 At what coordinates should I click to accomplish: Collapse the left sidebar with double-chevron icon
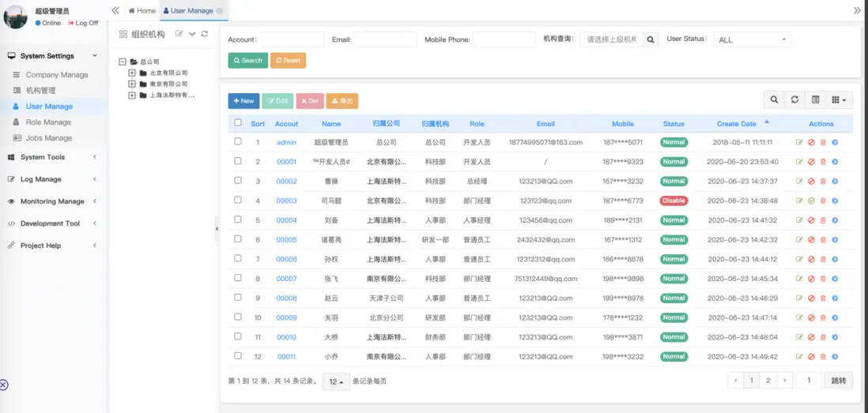point(115,11)
